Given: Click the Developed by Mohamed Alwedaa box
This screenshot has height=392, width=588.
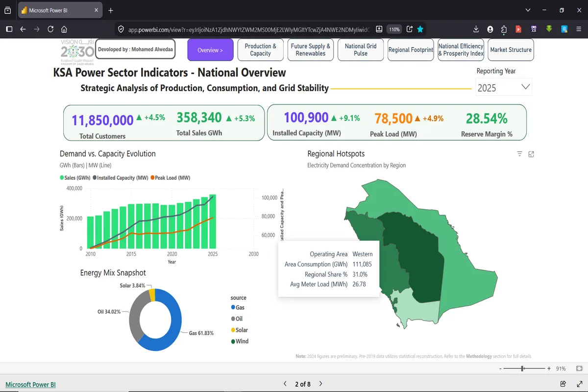Looking at the screenshot, I should (x=135, y=49).
